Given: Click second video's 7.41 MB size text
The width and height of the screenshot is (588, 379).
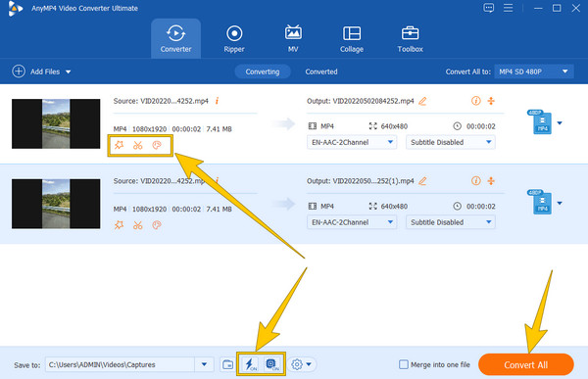Looking at the screenshot, I should click(x=219, y=209).
